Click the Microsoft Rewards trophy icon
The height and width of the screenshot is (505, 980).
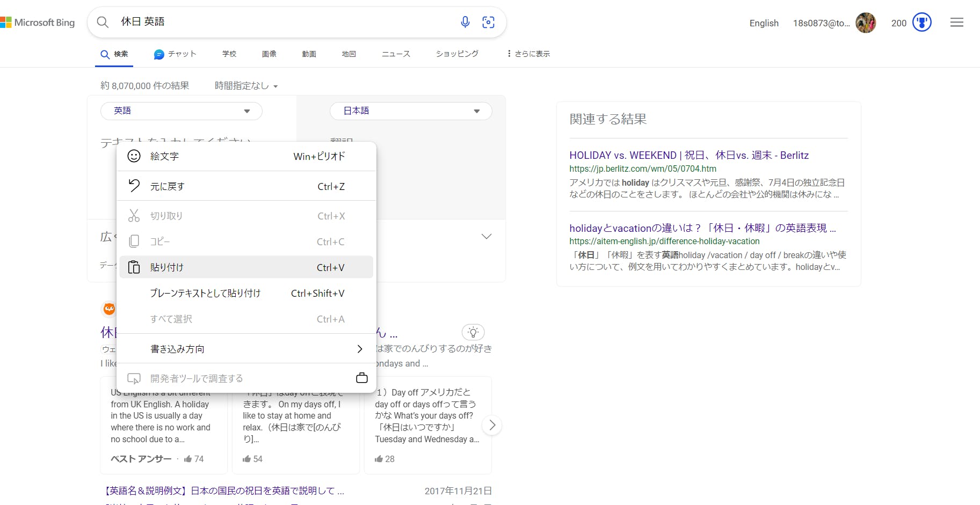click(x=921, y=23)
